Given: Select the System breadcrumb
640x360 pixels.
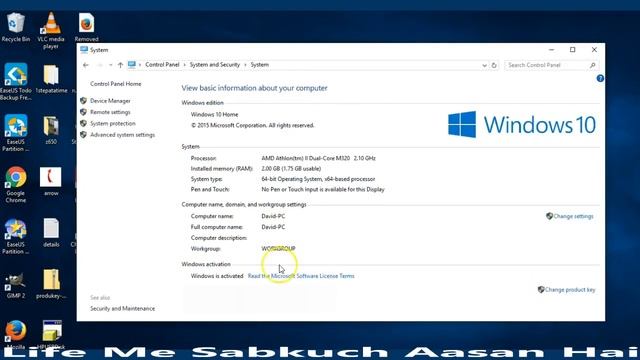Looking at the screenshot, I should point(260,65).
